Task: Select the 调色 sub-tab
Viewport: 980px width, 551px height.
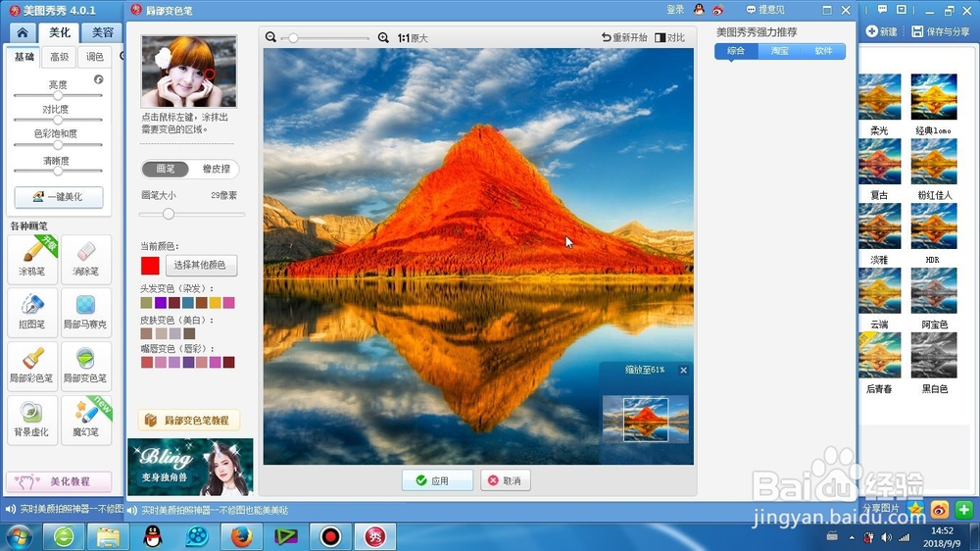Action: (94, 57)
